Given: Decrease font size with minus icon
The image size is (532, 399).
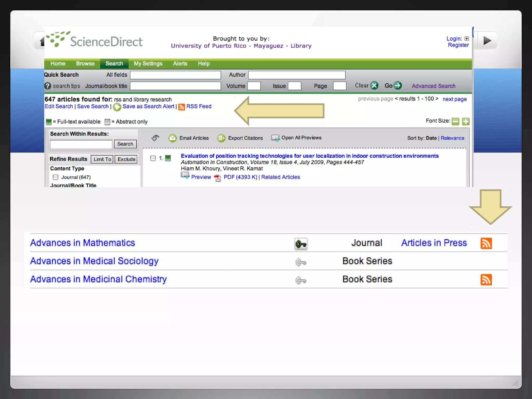Looking at the screenshot, I should [455, 121].
